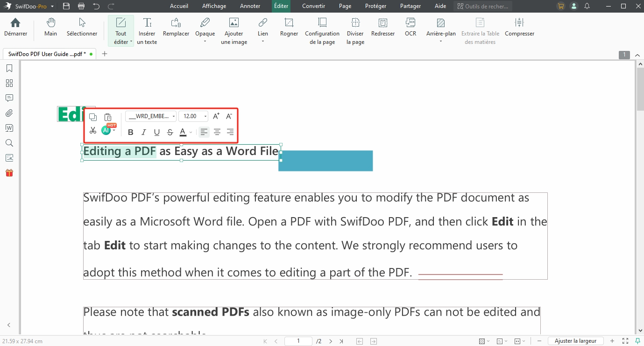Screen dimensions: 644x346
Task: Switch to the Protéger tab
Action: click(x=375, y=6)
